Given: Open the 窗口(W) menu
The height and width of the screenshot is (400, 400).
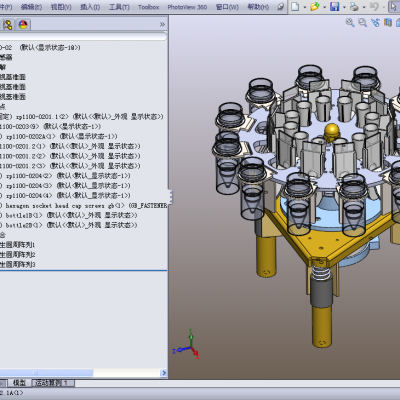Looking at the screenshot, I should tap(227, 7).
